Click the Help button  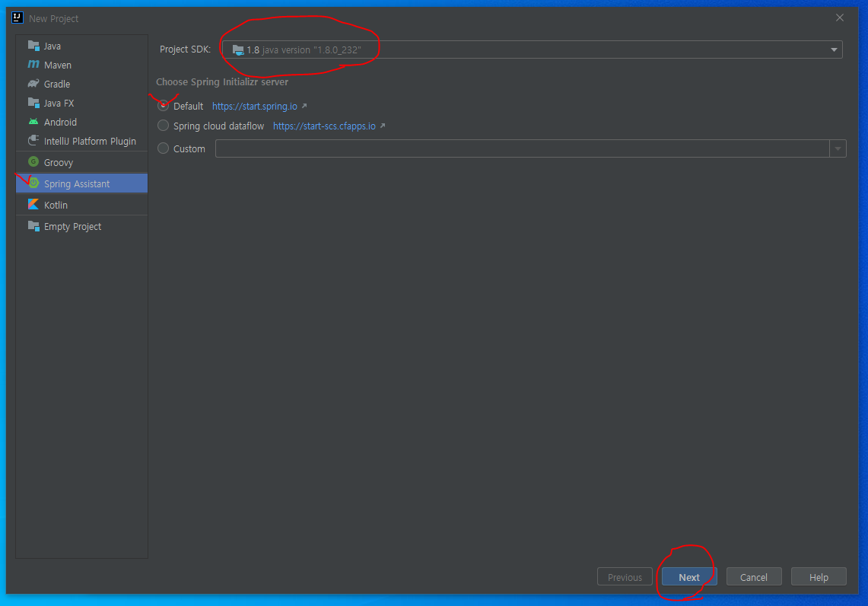819,576
